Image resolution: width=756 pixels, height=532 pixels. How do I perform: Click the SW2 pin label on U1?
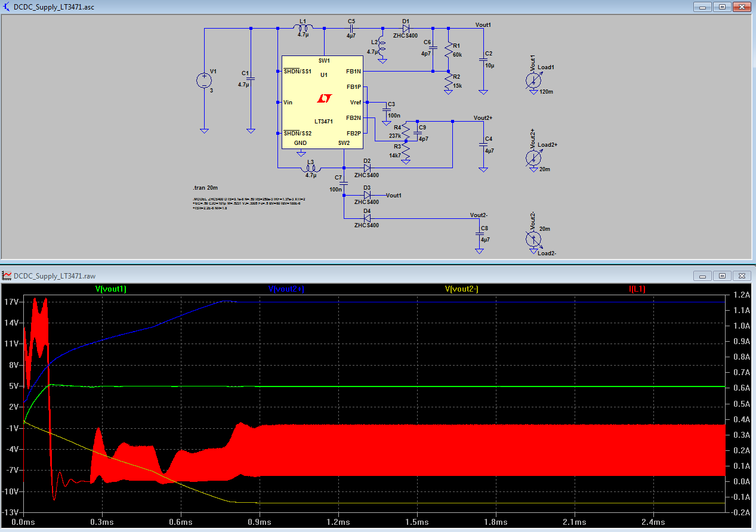point(344,143)
